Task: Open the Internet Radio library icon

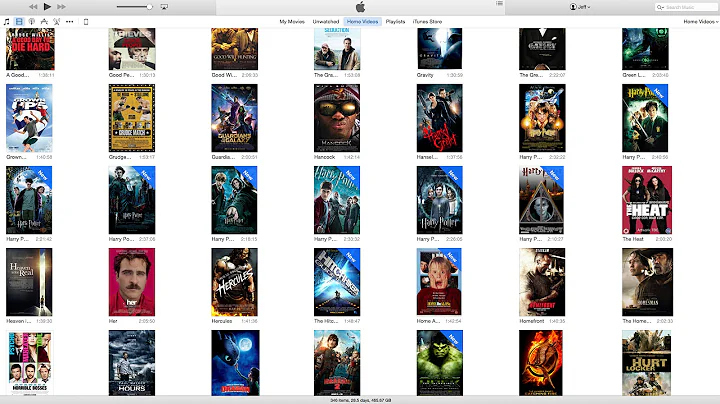Action: click(56, 22)
